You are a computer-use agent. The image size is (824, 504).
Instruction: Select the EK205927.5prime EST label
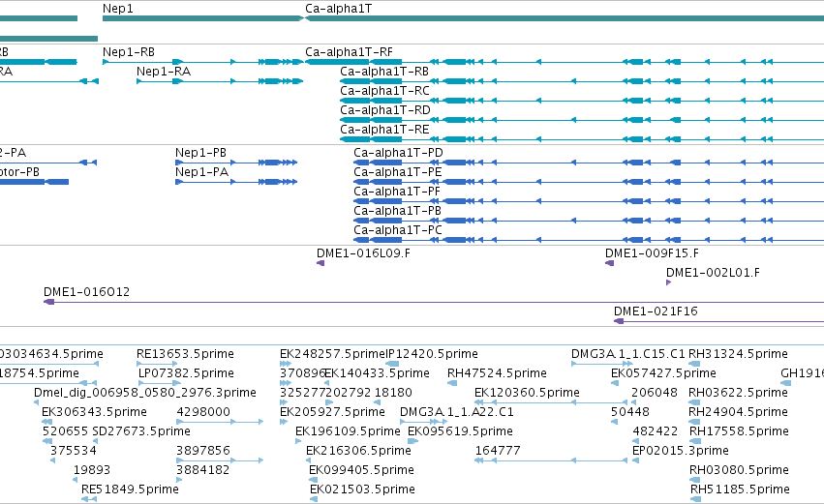coord(332,413)
